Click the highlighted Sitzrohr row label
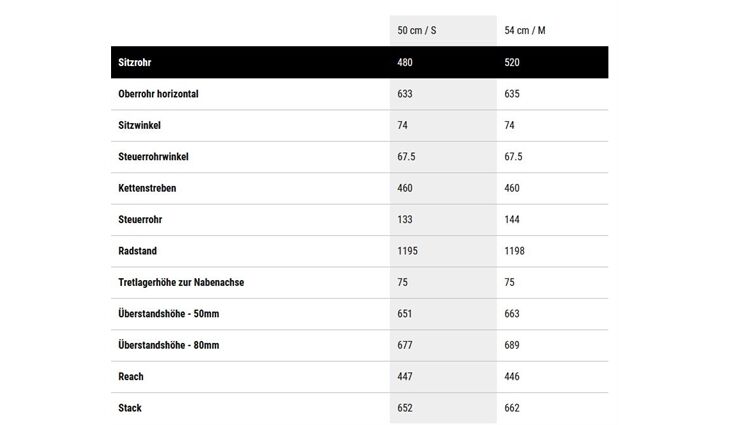The width and height of the screenshot is (730, 425). tap(135, 62)
